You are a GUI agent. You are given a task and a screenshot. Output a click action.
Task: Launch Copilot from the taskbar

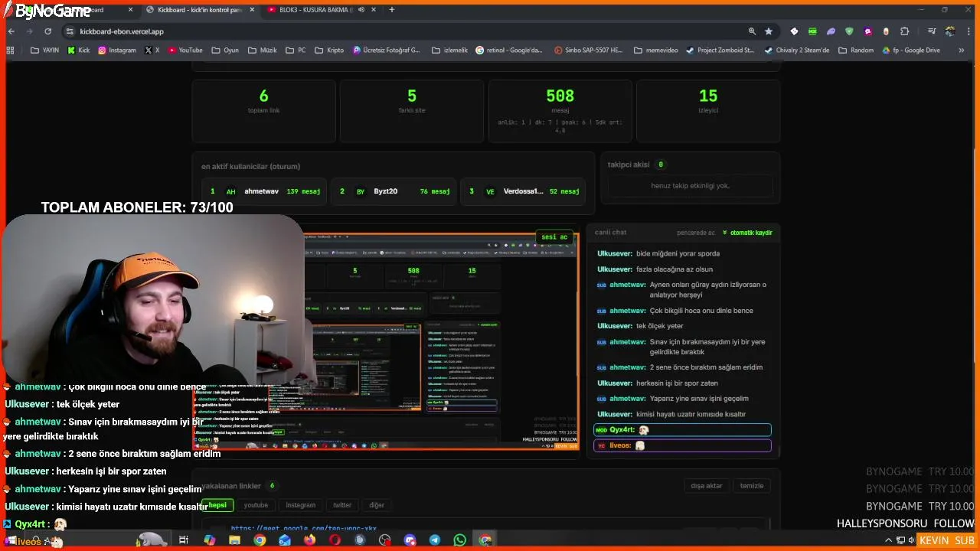click(x=209, y=540)
